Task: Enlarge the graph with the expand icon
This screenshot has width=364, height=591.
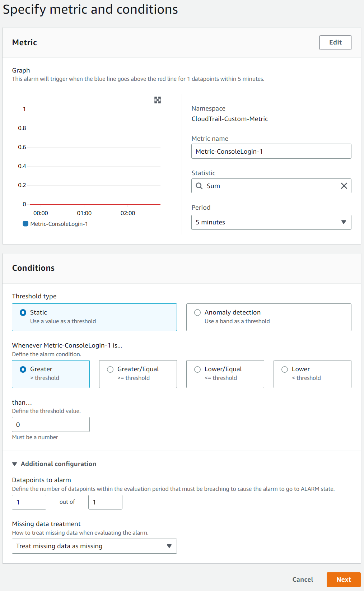Action: click(158, 100)
